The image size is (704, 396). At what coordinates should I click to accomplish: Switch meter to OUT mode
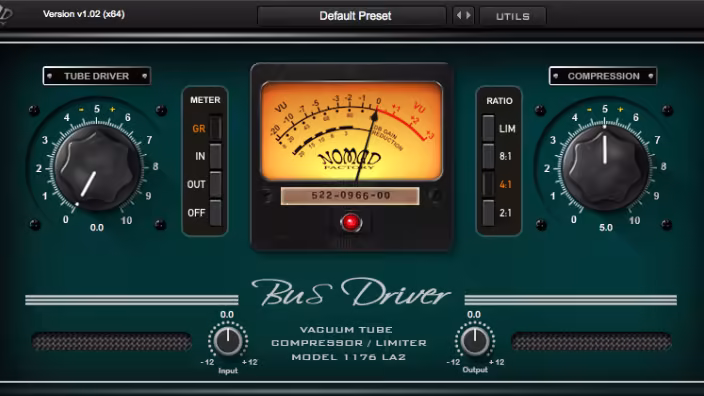[216, 184]
